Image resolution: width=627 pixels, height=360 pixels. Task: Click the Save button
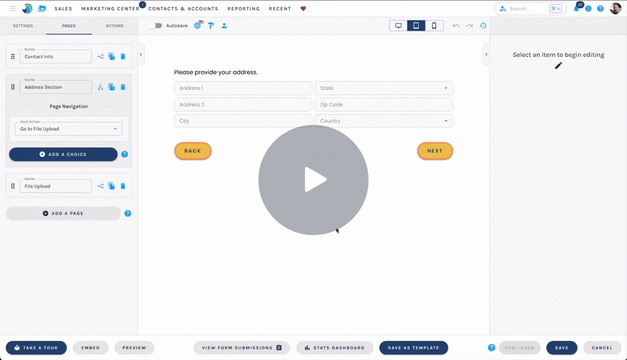coord(561,348)
